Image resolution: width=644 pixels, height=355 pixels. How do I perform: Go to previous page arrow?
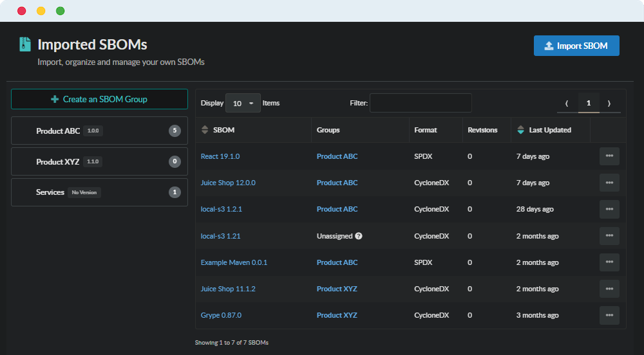pos(567,104)
